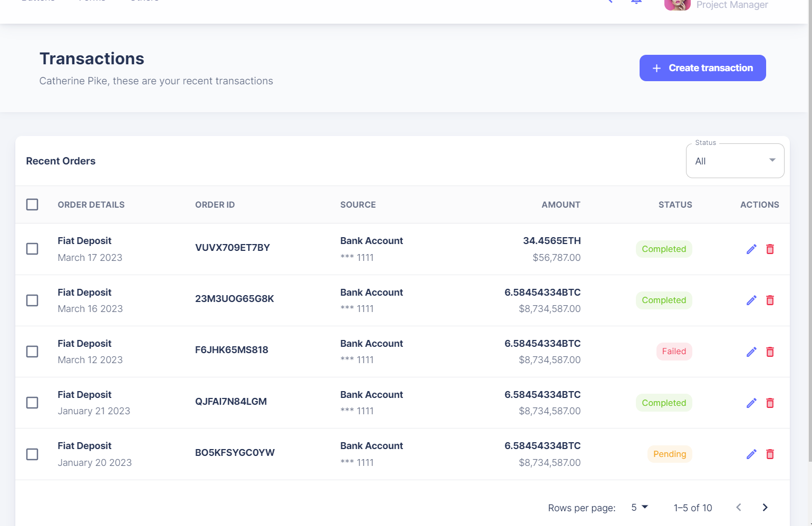Open the Status filter dropdown

coord(734,161)
